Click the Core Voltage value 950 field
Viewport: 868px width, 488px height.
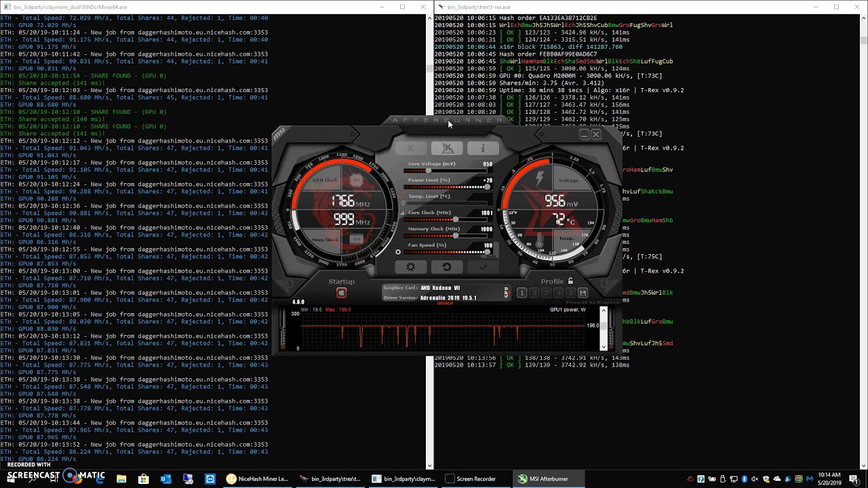pyautogui.click(x=487, y=164)
